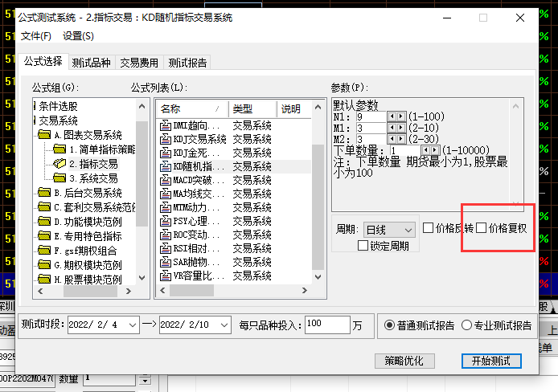Click the 说明 column header
The width and height of the screenshot is (558, 392).
(x=294, y=108)
